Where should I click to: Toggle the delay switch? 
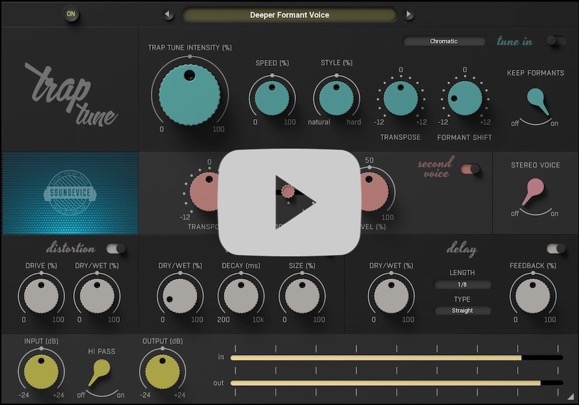coord(556,249)
